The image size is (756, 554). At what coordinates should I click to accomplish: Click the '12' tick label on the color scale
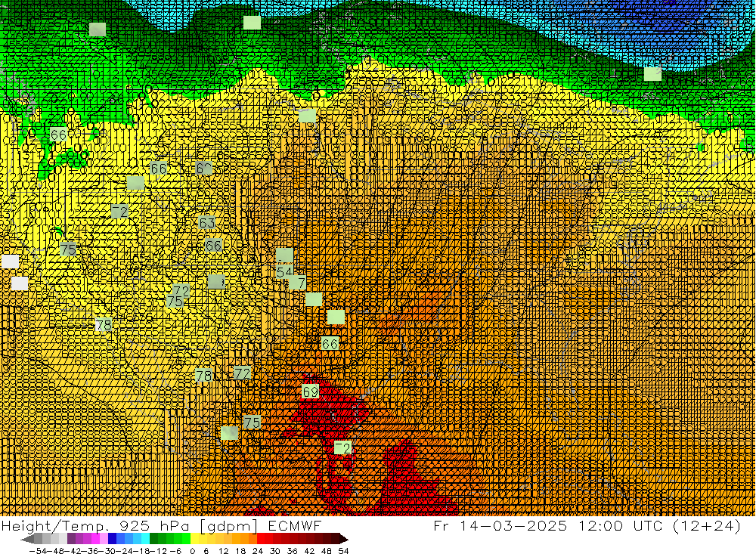[223, 551]
